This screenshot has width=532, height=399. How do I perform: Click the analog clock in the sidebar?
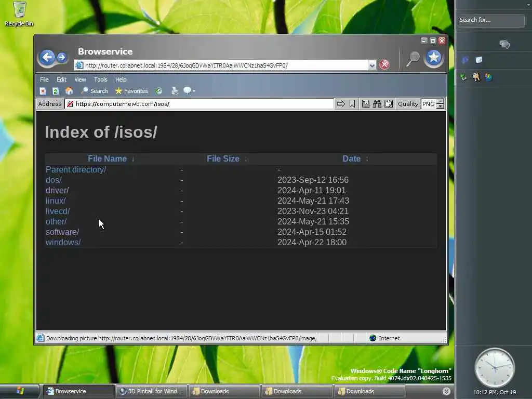(x=495, y=368)
